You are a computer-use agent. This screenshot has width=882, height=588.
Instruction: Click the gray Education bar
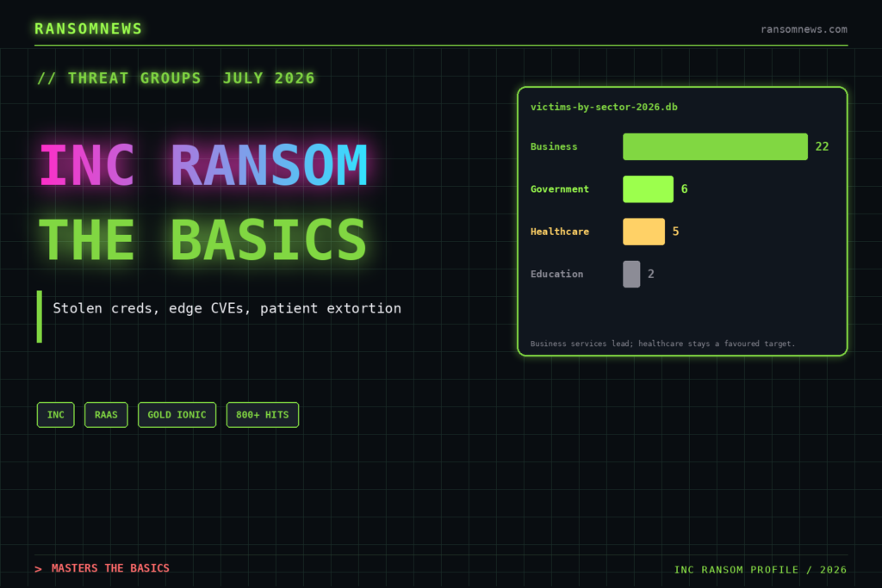631,275
